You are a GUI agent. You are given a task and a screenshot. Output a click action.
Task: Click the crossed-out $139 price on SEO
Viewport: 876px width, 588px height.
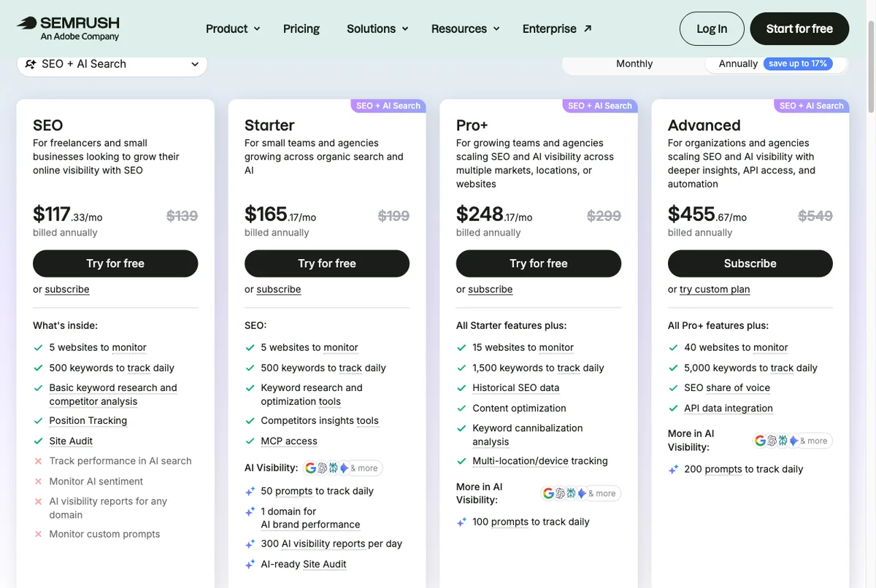(x=182, y=216)
